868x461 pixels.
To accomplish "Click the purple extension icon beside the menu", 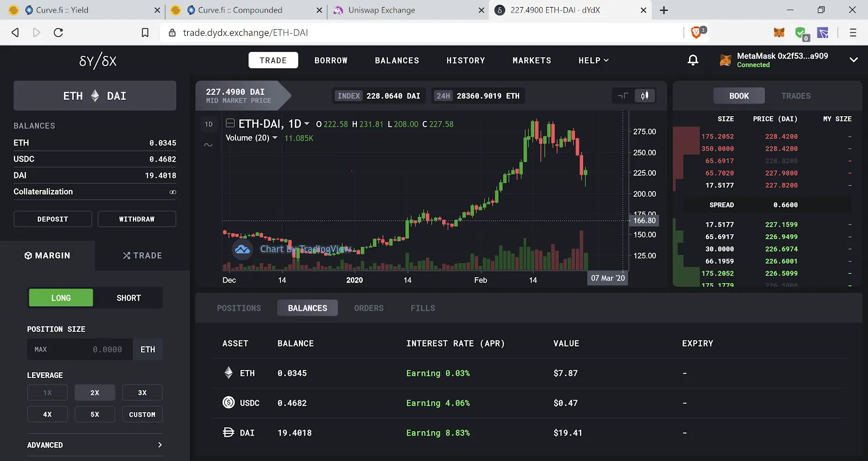I will click(x=823, y=33).
